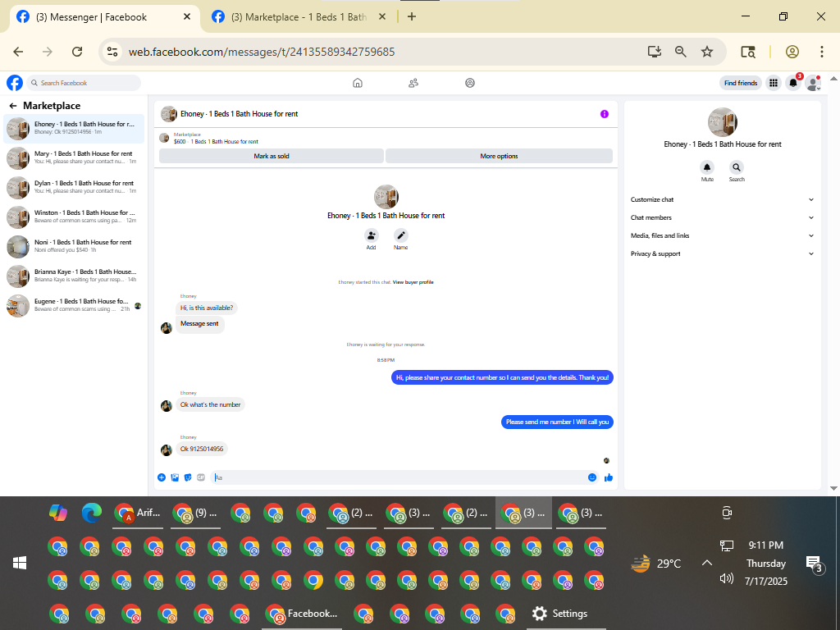View site information icon in address bar
Image resolution: width=840 pixels, height=630 pixels.
coord(112,52)
